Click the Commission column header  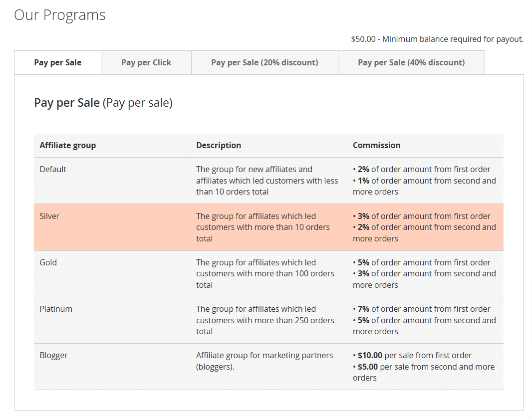coord(377,145)
